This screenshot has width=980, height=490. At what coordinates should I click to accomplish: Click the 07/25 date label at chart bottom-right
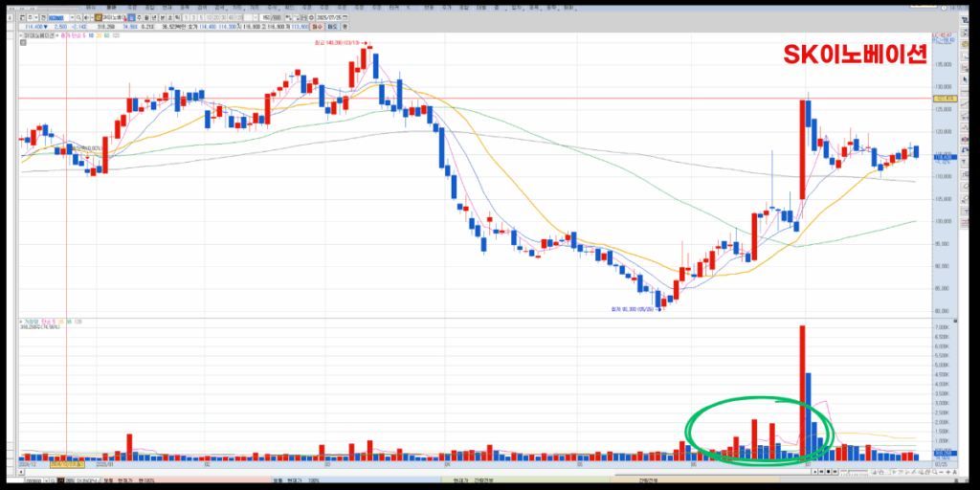click(x=941, y=464)
